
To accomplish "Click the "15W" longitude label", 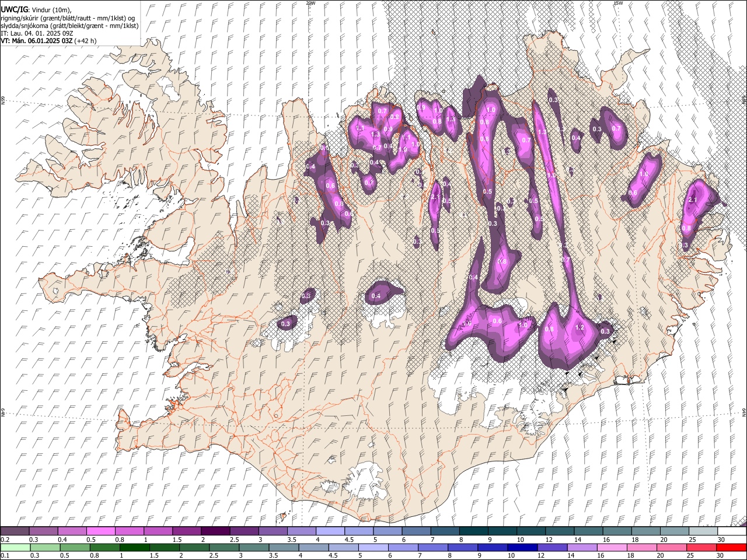I will 617,3.
